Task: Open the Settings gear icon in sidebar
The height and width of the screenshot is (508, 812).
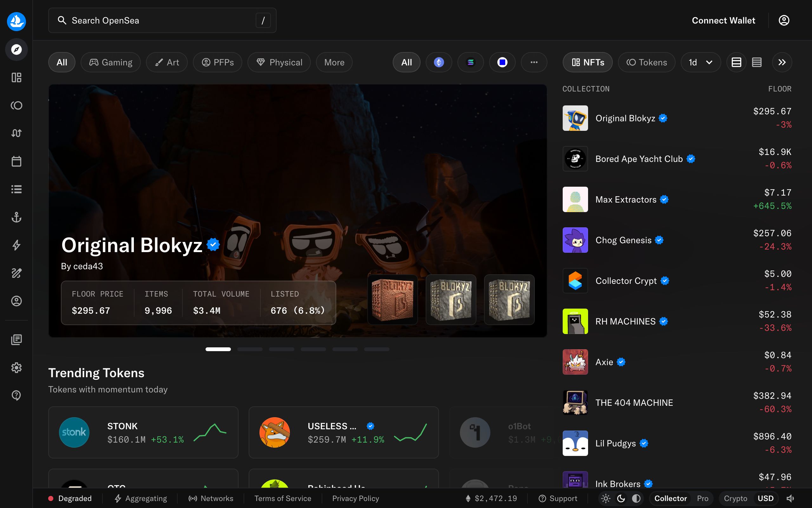Action: click(16, 368)
